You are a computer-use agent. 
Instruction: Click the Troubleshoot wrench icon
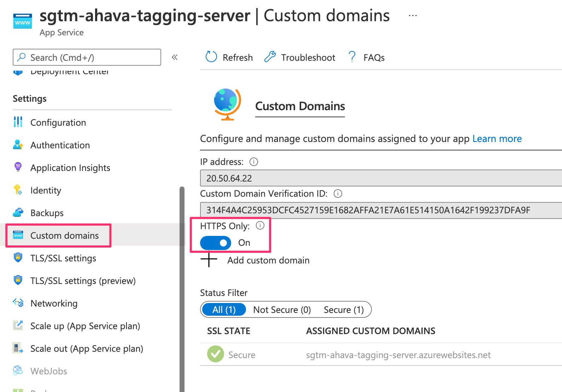[x=270, y=57]
